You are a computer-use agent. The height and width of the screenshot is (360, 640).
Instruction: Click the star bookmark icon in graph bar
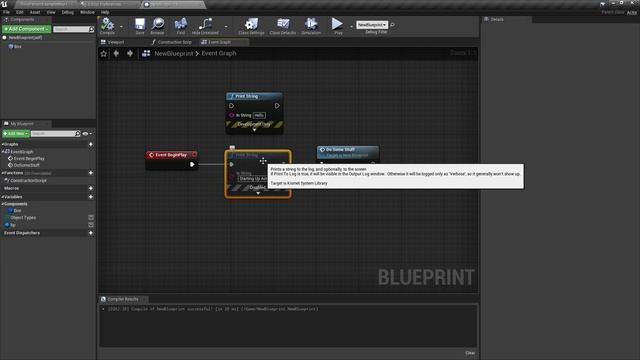pos(104,53)
